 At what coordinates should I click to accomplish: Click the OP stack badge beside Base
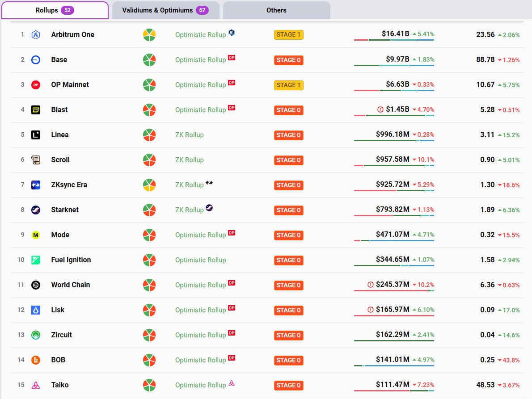coord(232,58)
